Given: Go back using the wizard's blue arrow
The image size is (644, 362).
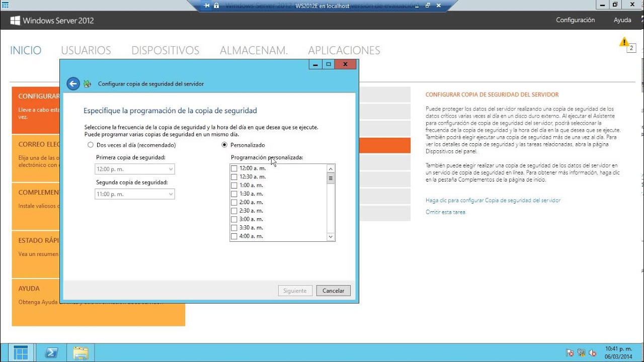Looking at the screenshot, I should tap(73, 84).
